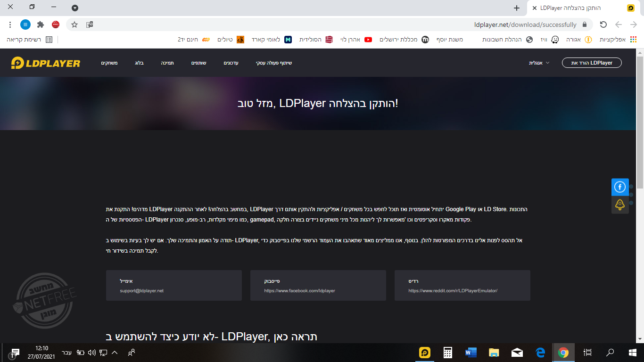Open Microsoft Word from the taskbar
Image resolution: width=644 pixels, height=362 pixels.
click(471, 353)
